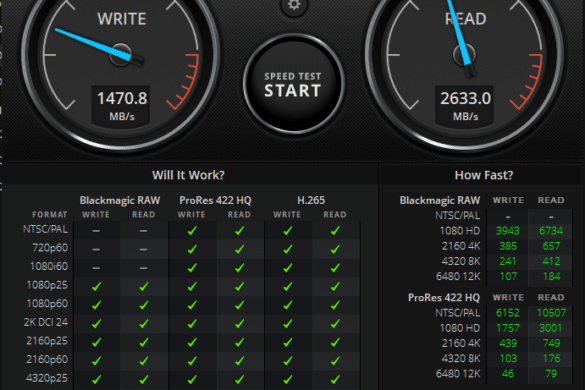Select the 2633.0 MB/s read readout
The width and height of the screenshot is (585, 390).
465,105
